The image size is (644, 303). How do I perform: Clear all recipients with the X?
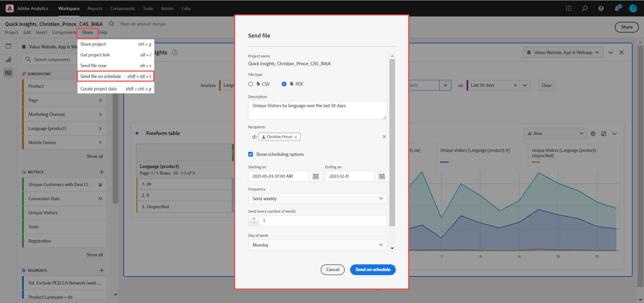(x=384, y=137)
